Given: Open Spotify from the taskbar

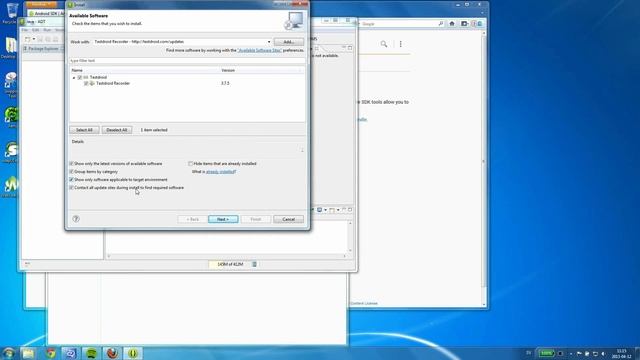Looking at the screenshot, I should pyautogui.click(x=91, y=353).
